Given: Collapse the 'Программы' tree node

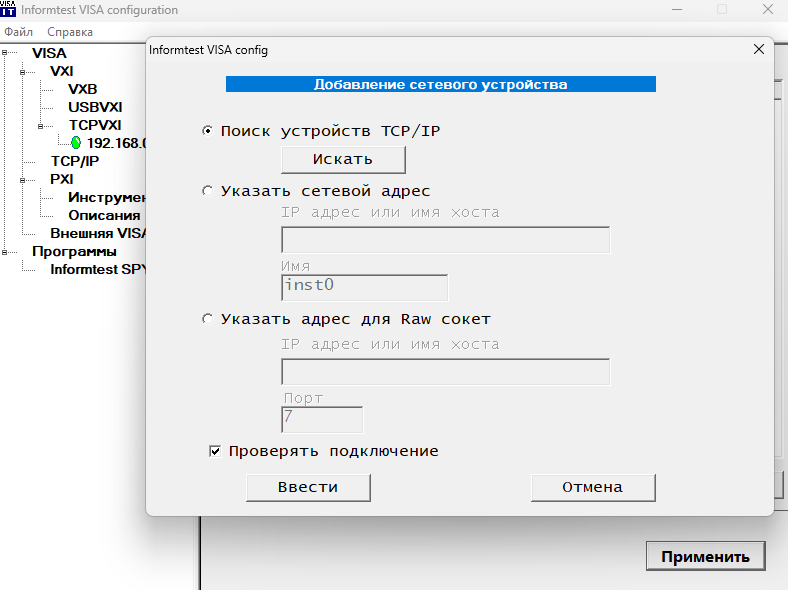Looking at the screenshot, I should click(x=5, y=252).
